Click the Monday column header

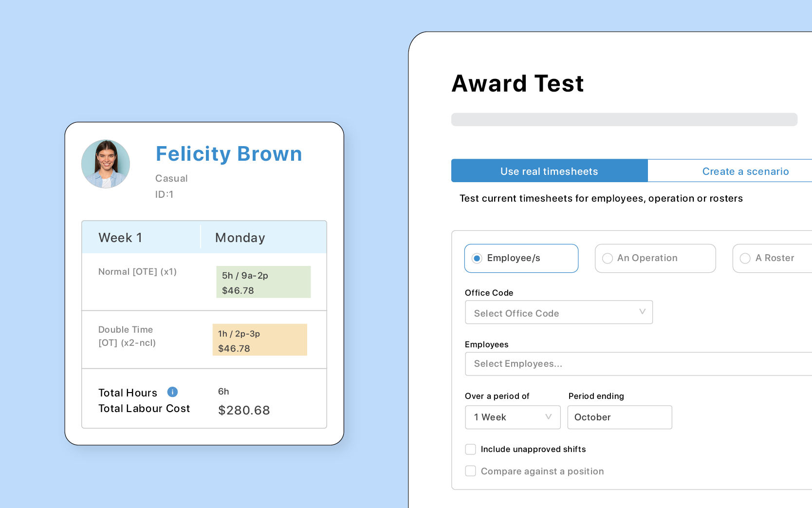pyautogui.click(x=240, y=238)
